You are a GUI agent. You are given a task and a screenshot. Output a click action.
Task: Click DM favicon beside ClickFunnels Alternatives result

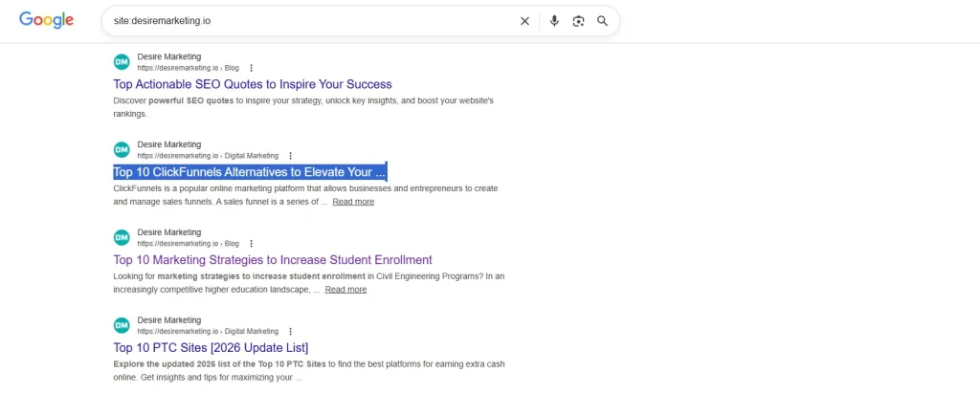tap(122, 150)
